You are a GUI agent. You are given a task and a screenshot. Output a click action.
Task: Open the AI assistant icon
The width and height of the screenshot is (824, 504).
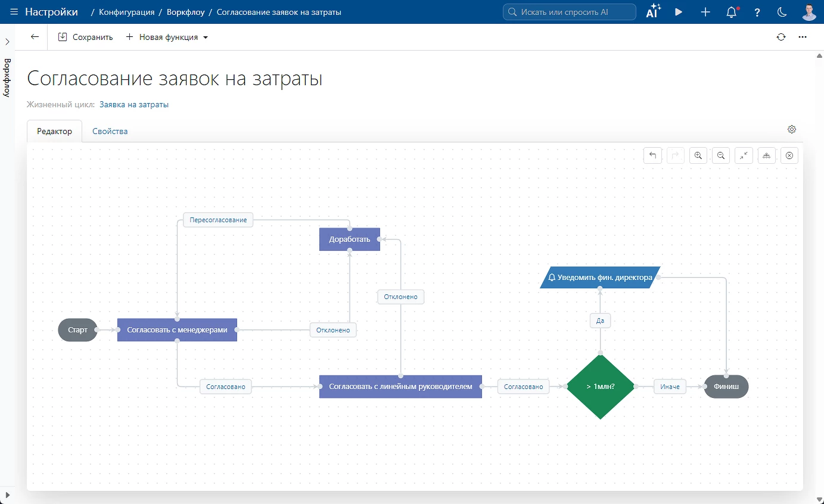click(x=653, y=12)
